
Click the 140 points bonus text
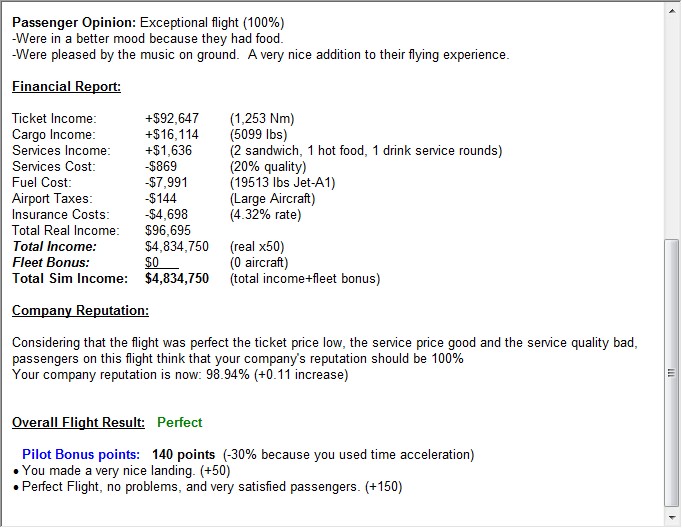(184, 454)
